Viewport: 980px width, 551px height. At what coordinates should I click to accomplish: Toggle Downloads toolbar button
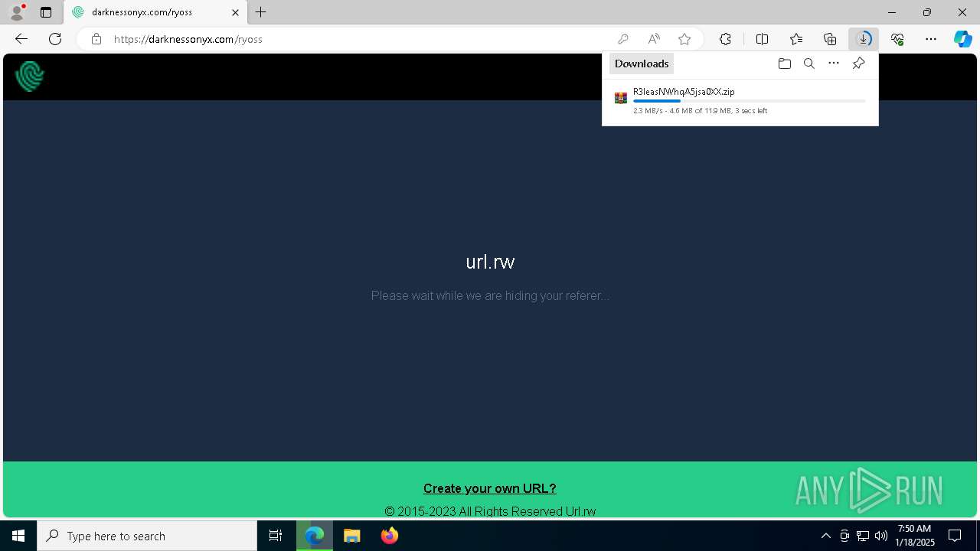tap(864, 39)
